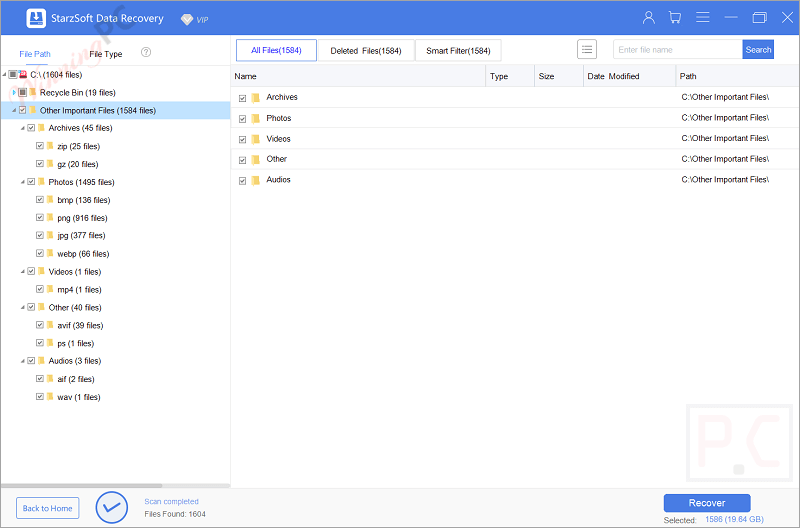
Task: Collapse the Photos (1495 files) node
Action: (x=22, y=182)
